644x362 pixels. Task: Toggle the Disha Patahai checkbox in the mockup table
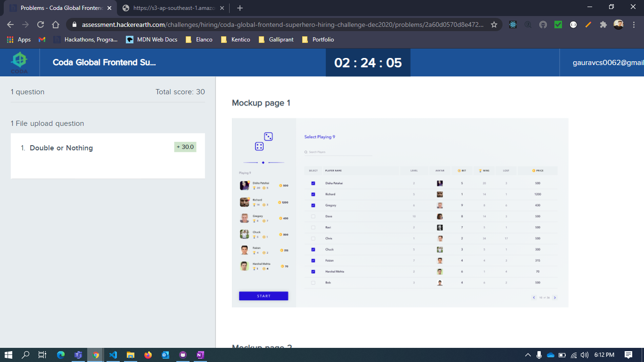[313, 183]
